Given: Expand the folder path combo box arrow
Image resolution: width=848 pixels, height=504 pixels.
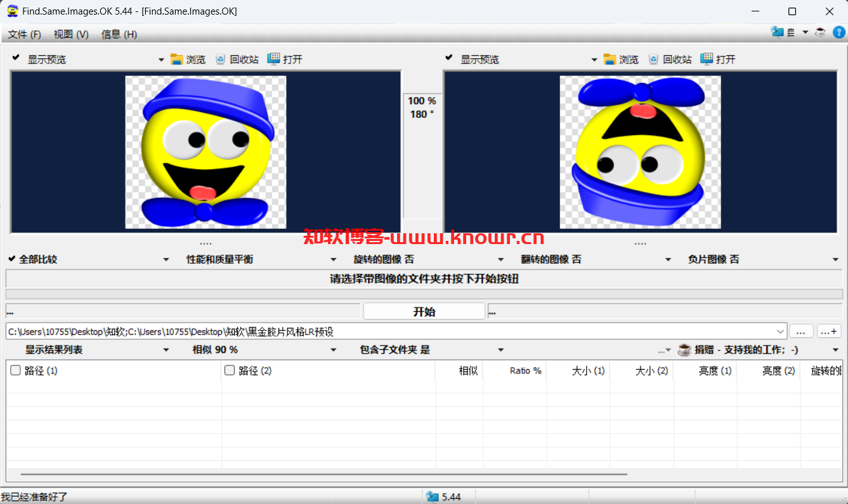Looking at the screenshot, I should (x=780, y=331).
